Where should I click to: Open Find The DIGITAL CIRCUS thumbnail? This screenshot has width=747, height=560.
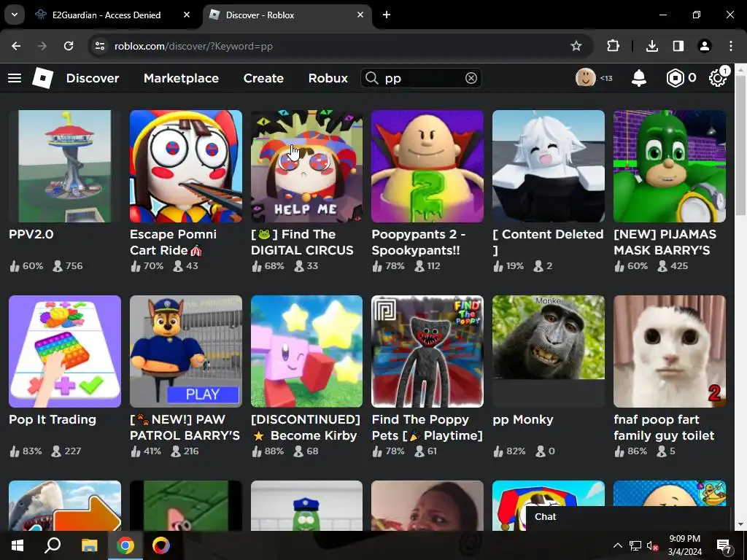click(x=307, y=166)
